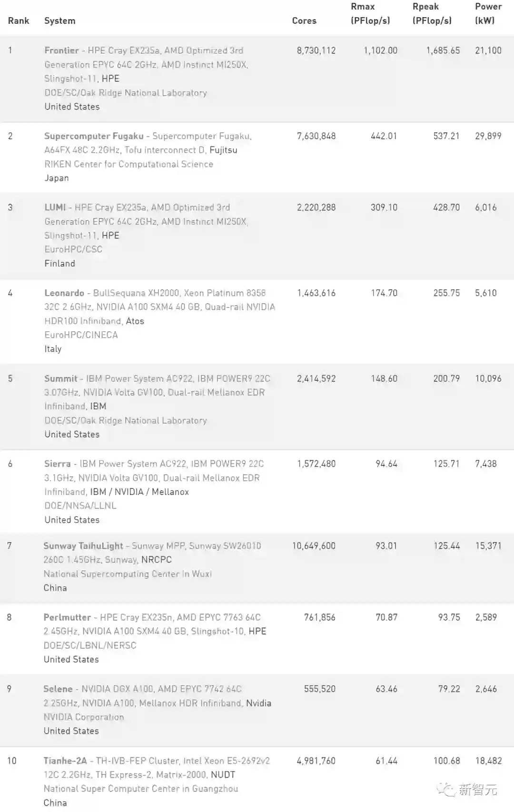The width and height of the screenshot is (514, 812).
Task: Click the Perlmutter system name
Action: click(67, 617)
